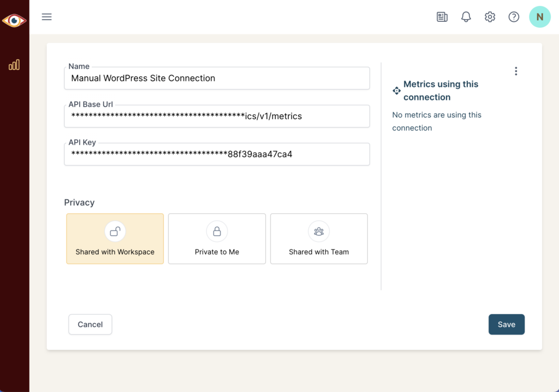Open the three-dot connection options menu
Screen dimensions: 559x392
click(x=516, y=71)
